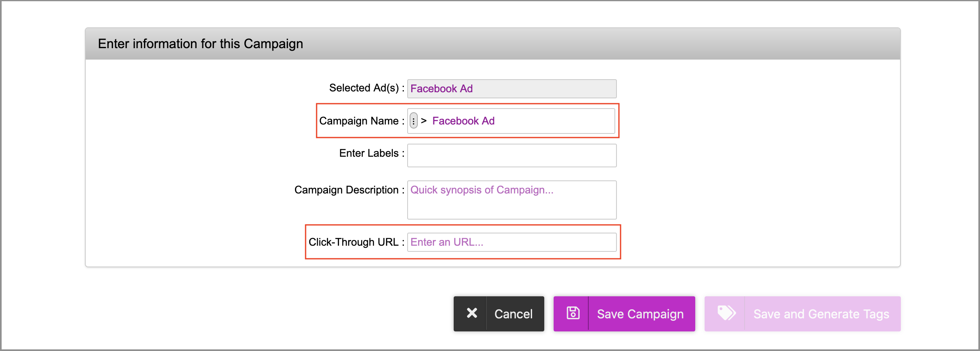This screenshot has height=351, width=980.
Task: Click the 'Enter Labels' label text
Action: pyautogui.click(x=369, y=153)
